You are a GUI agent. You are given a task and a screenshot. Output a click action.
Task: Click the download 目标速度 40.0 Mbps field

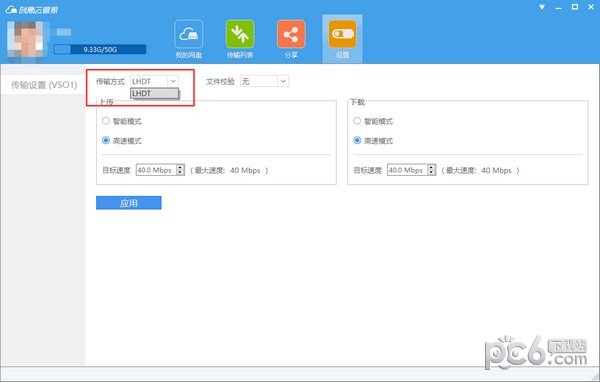(x=407, y=170)
